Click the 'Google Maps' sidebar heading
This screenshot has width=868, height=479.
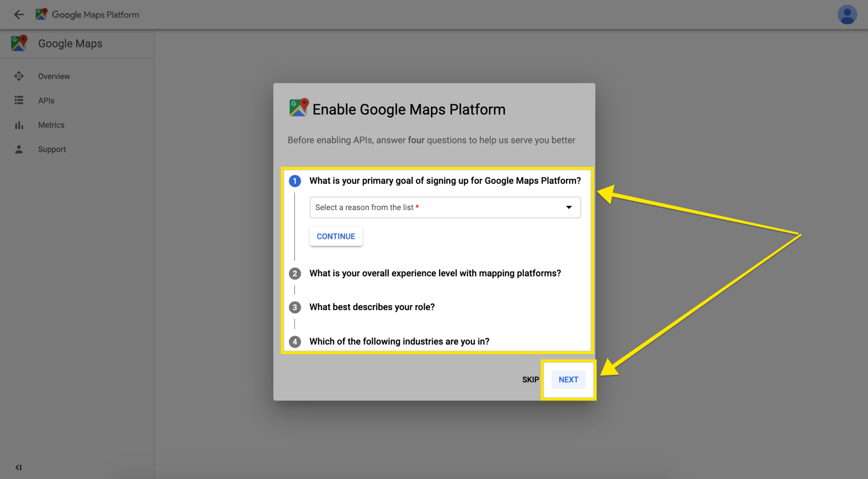(70, 43)
